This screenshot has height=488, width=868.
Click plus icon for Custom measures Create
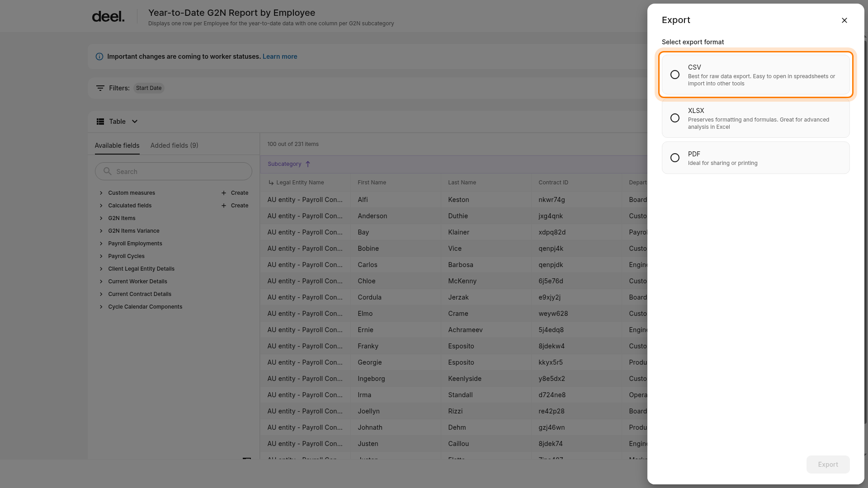tap(224, 193)
